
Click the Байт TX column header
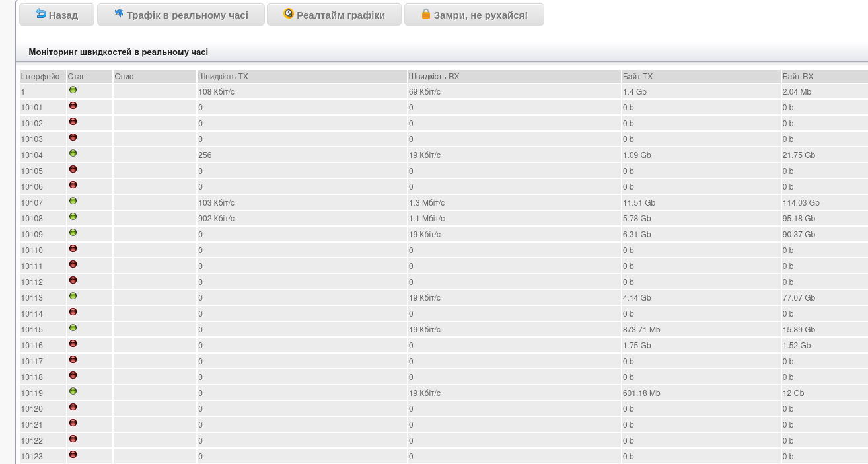[637, 77]
